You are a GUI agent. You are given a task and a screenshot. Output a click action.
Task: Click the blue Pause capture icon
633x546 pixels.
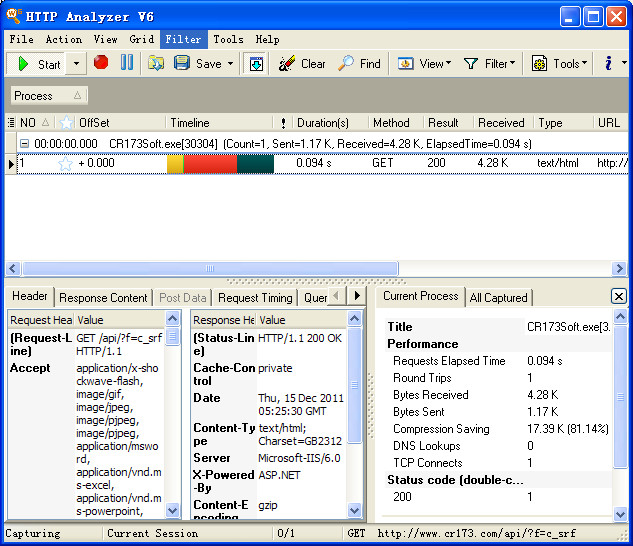click(127, 63)
